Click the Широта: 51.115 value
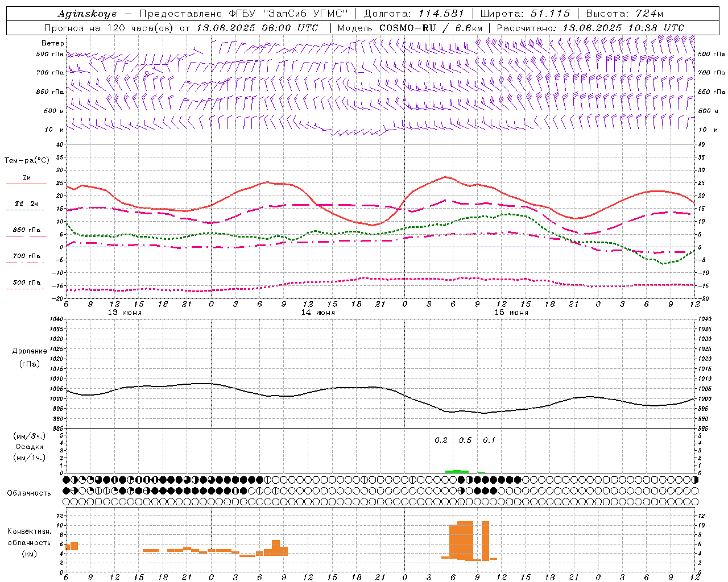 pos(525,14)
